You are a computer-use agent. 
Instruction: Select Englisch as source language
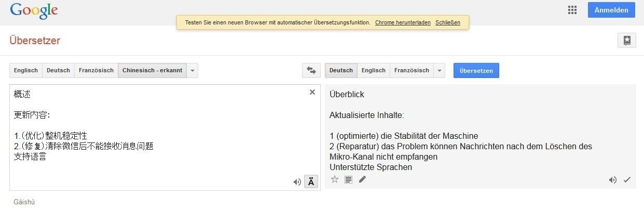click(x=26, y=70)
